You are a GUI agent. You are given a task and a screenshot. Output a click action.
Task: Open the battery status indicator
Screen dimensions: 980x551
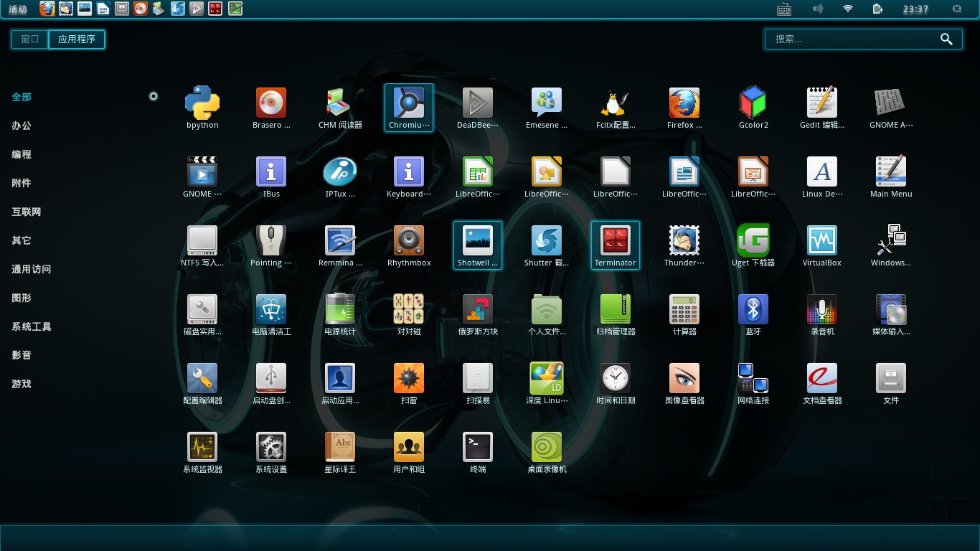(878, 9)
